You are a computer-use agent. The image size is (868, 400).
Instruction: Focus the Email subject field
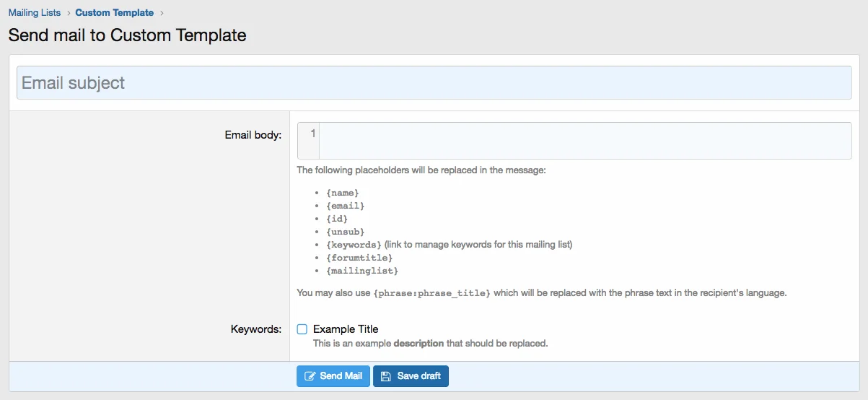[x=434, y=83]
